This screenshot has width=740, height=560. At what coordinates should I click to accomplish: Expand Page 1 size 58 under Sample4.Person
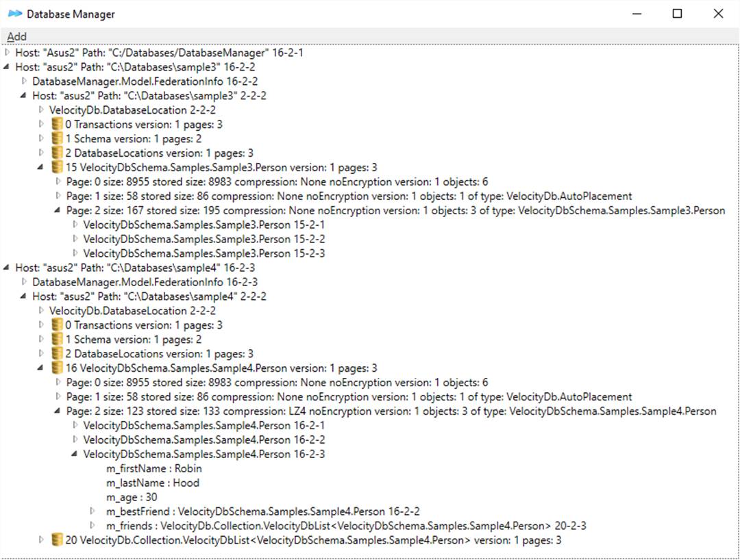(x=58, y=396)
